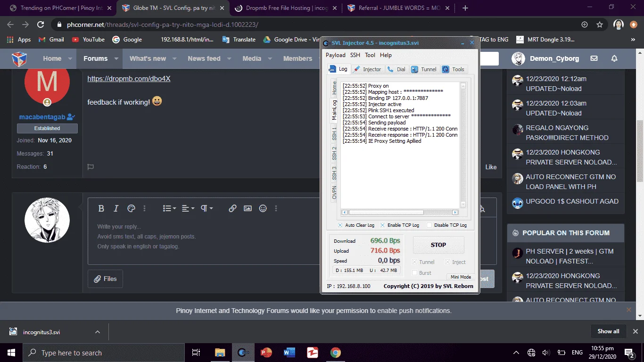The width and height of the screenshot is (644, 362).
Task: Open the Google Drive bookmark
Action: 291,40
